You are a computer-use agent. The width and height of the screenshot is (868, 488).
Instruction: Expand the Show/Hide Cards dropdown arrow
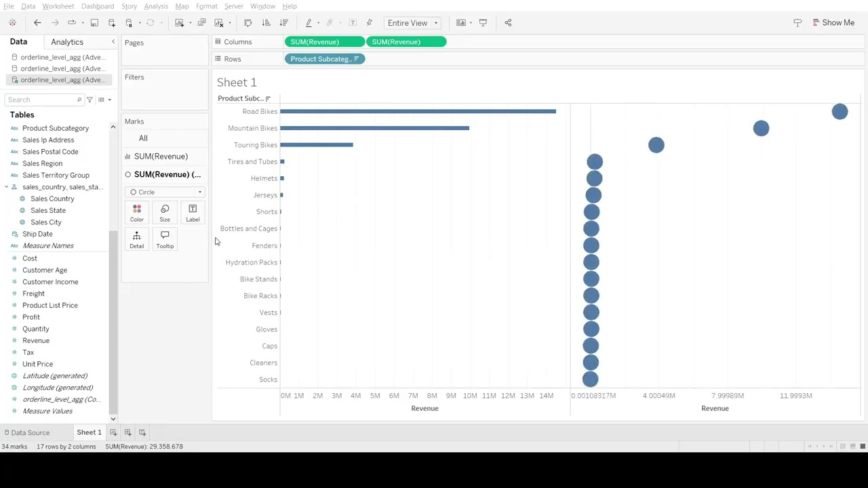471,23
